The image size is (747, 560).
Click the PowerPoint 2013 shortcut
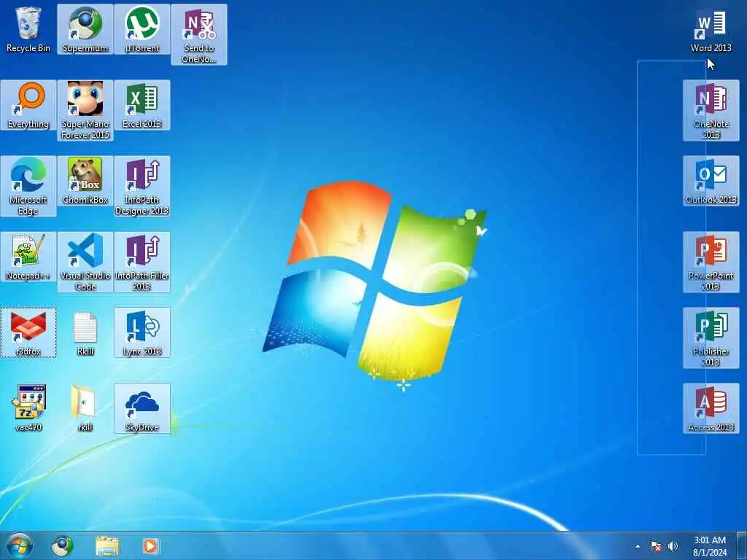711,262
